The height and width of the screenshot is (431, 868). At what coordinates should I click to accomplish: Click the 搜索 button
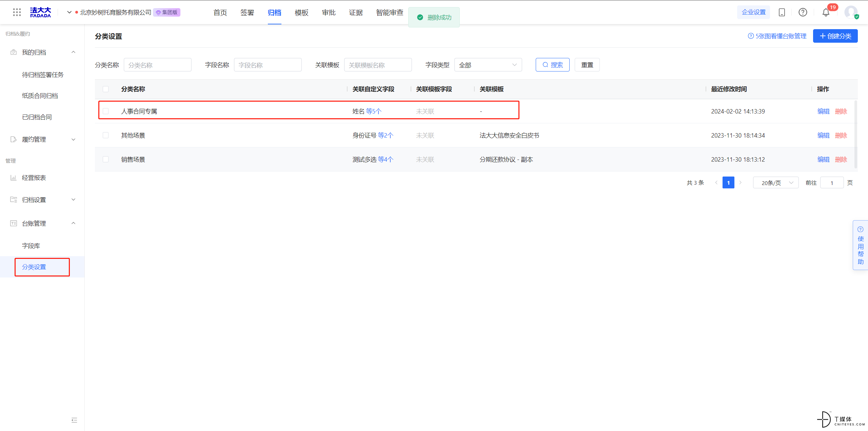click(x=552, y=65)
